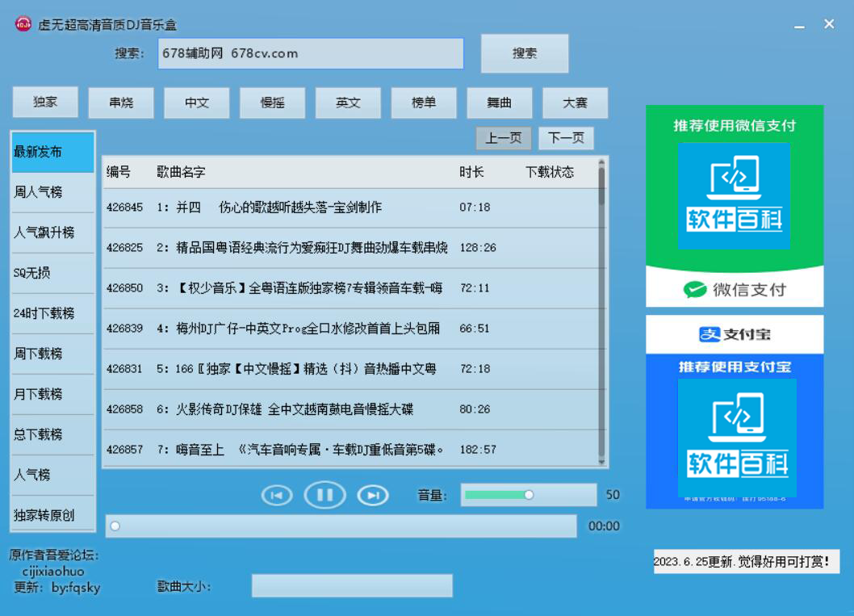Image resolution: width=854 pixels, height=616 pixels.
Task: Click the app logo icon in title bar
Action: pyautogui.click(x=23, y=24)
